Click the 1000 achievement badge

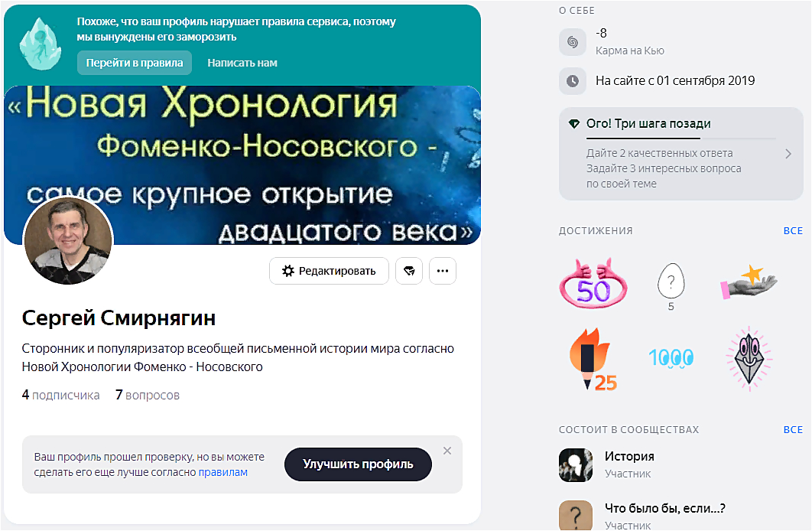click(671, 357)
